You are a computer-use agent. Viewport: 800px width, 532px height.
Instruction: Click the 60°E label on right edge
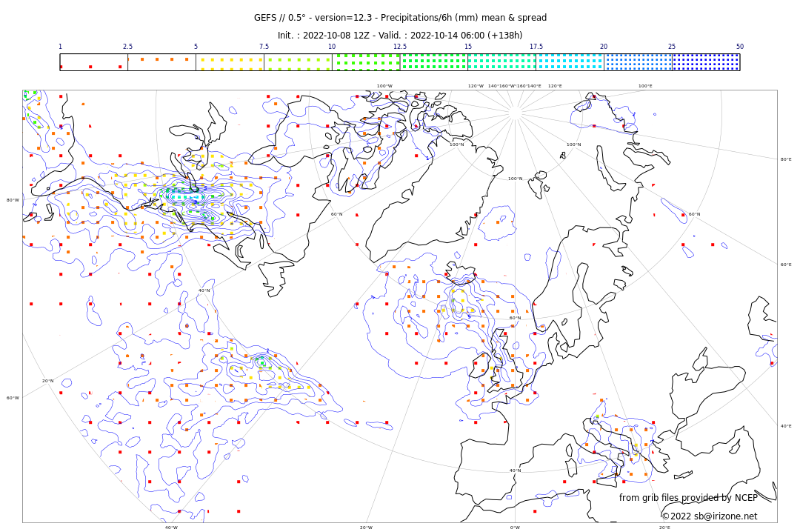786,265
